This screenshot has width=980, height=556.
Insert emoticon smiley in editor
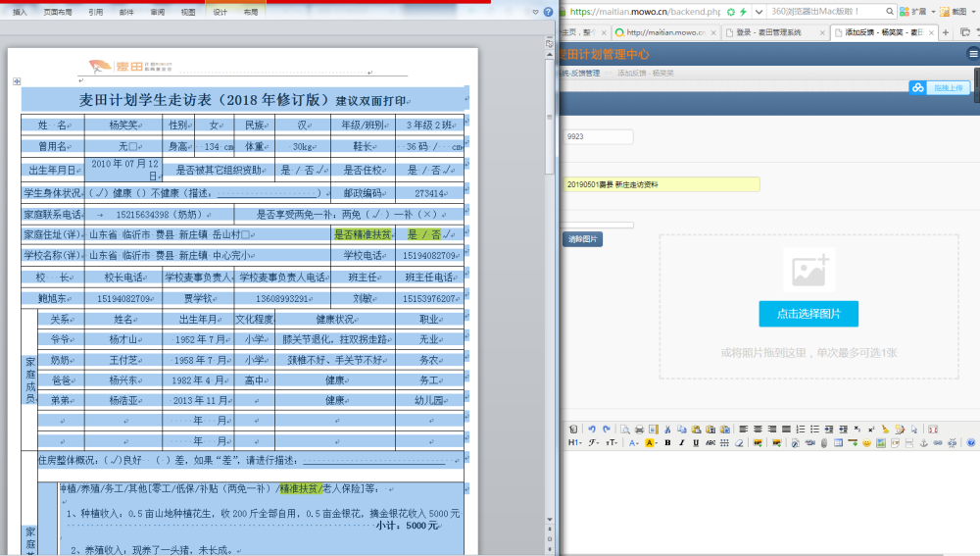click(x=867, y=443)
